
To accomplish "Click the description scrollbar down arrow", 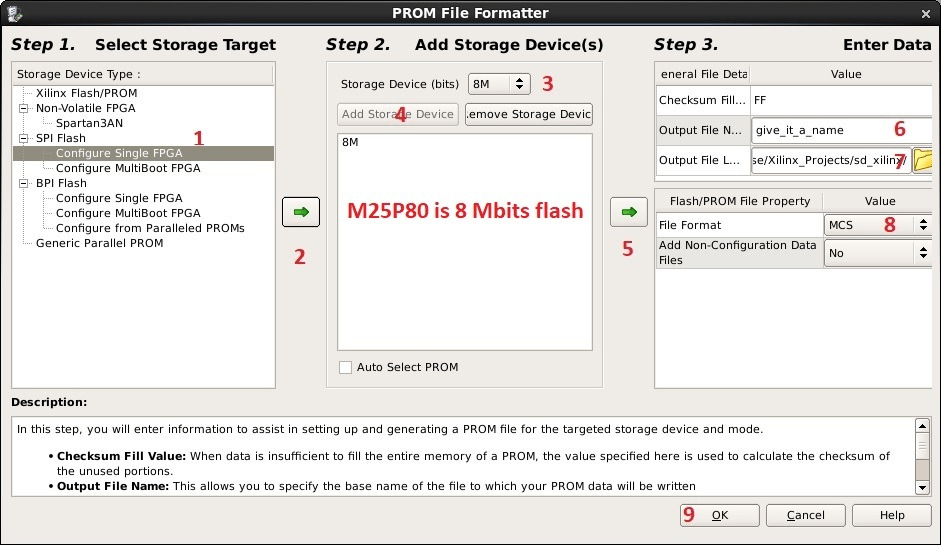I will 922,487.
